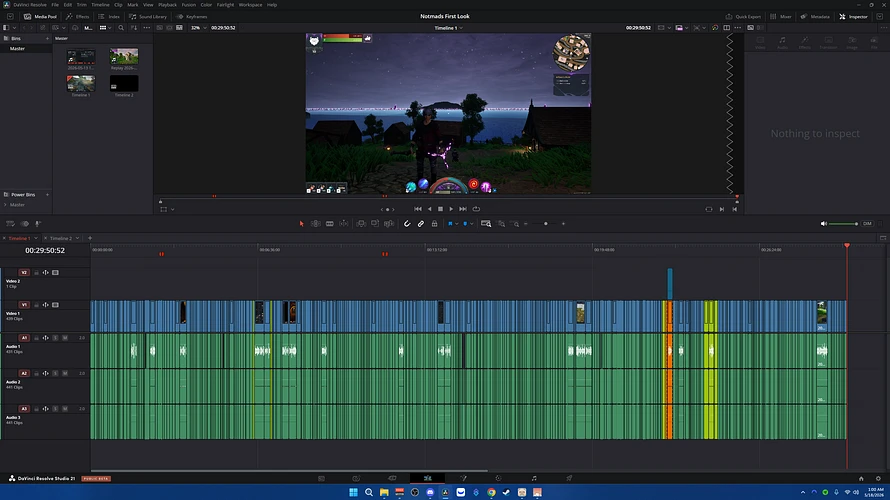The height and width of the screenshot is (500, 890).
Task: Lock the Video 2 track
Action: (x=36, y=272)
